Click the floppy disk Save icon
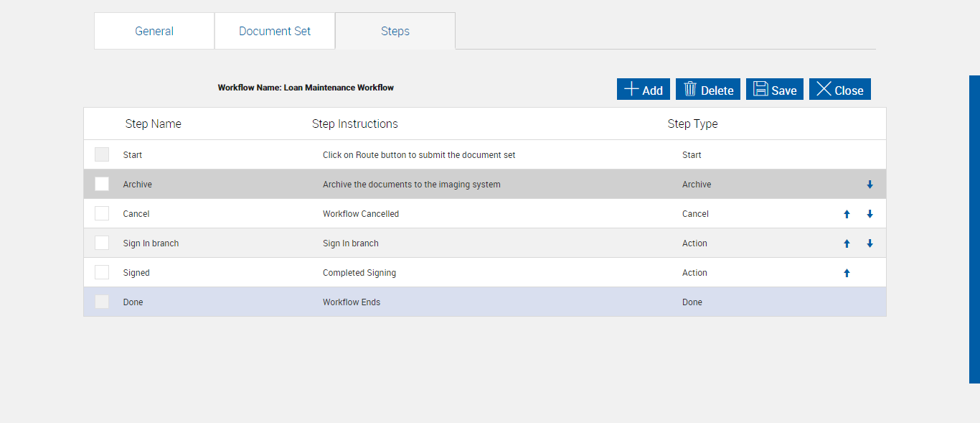 tap(760, 89)
